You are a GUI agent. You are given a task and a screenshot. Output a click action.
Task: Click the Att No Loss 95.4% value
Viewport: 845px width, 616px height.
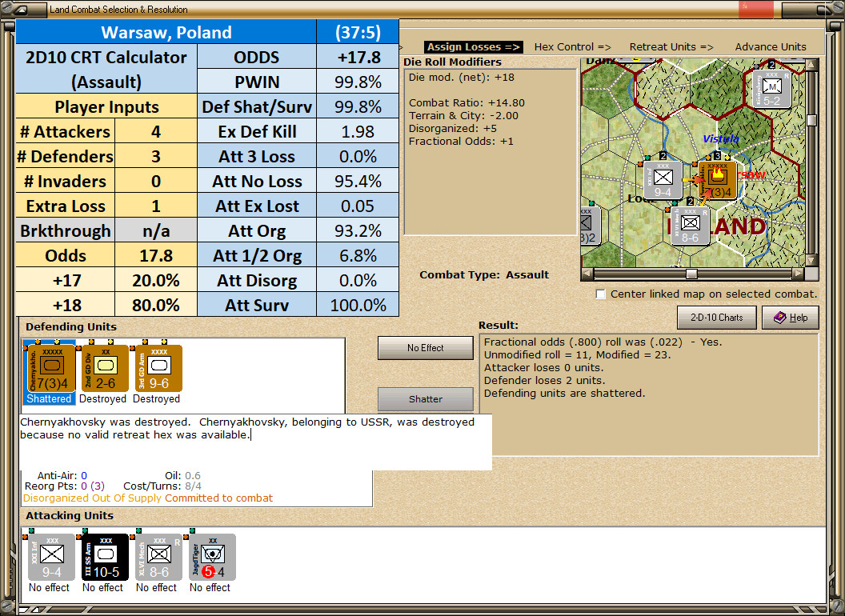358,181
